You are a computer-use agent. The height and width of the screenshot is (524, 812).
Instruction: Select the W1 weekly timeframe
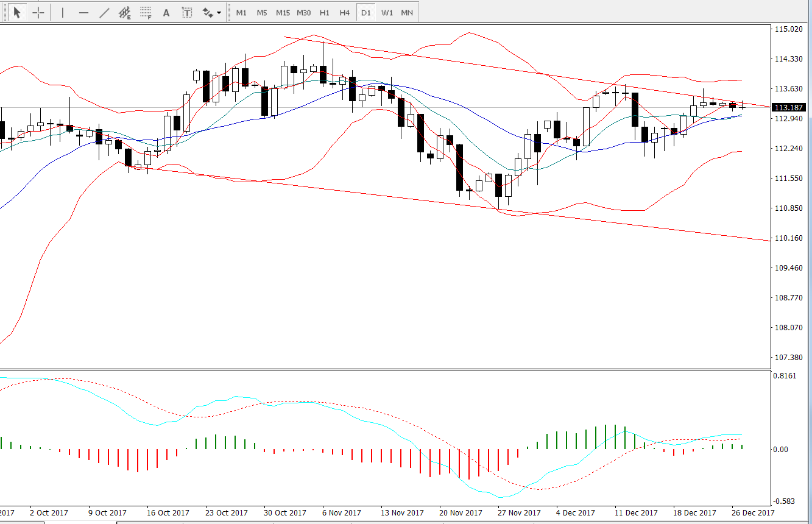click(x=387, y=12)
